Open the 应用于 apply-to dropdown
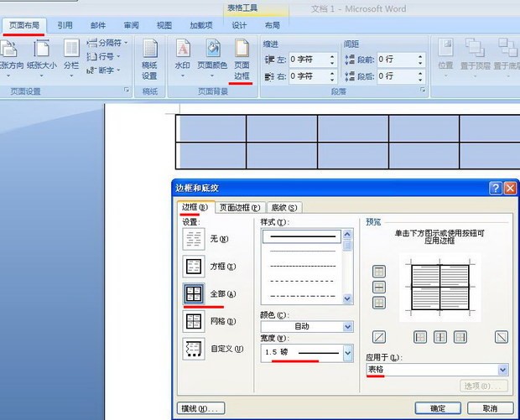 (502, 370)
